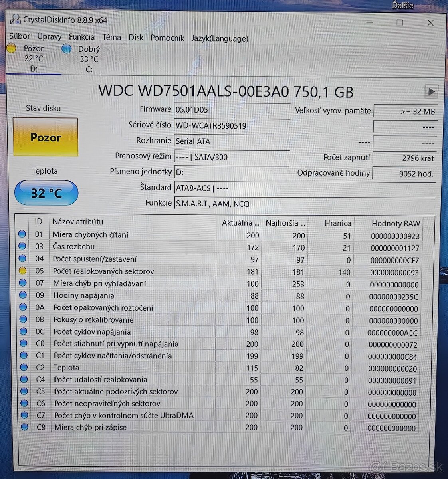
Task: Click the blue 32 °C temperature gauge
Action: (x=46, y=193)
